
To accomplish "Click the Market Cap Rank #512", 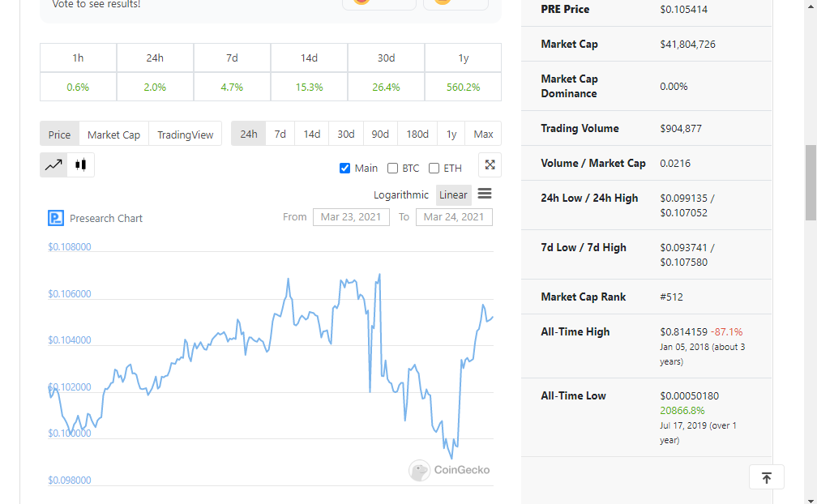I will (671, 297).
